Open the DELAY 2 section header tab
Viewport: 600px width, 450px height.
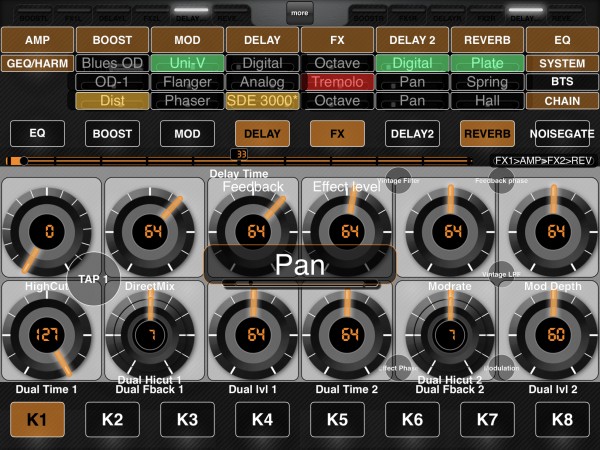pyautogui.click(x=412, y=40)
